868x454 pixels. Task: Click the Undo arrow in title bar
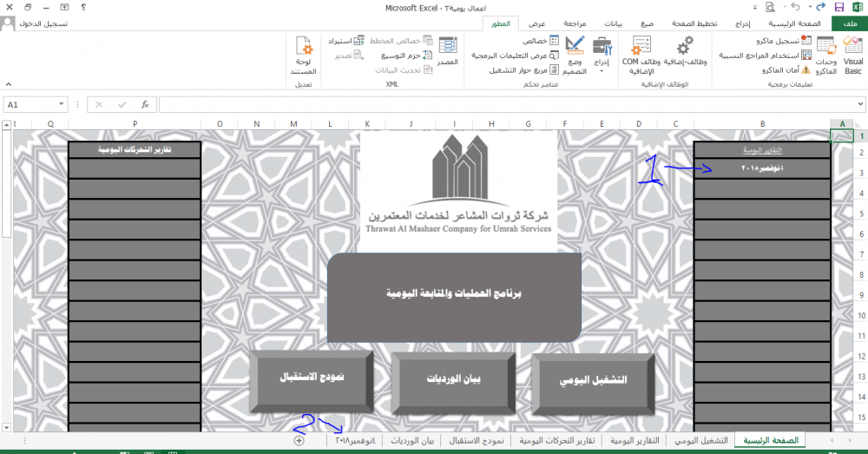[x=795, y=7]
